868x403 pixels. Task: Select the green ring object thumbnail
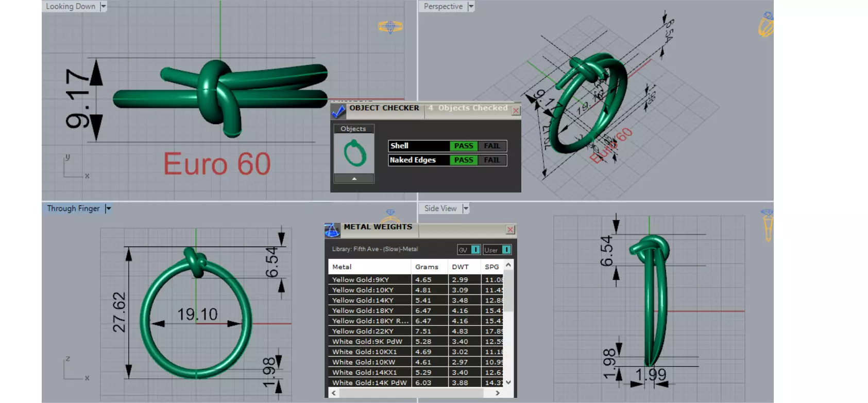click(354, 154)
